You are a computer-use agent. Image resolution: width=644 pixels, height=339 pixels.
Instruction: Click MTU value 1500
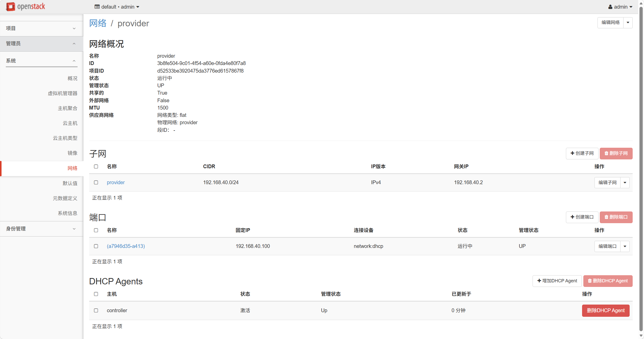[x=163, y=108]
